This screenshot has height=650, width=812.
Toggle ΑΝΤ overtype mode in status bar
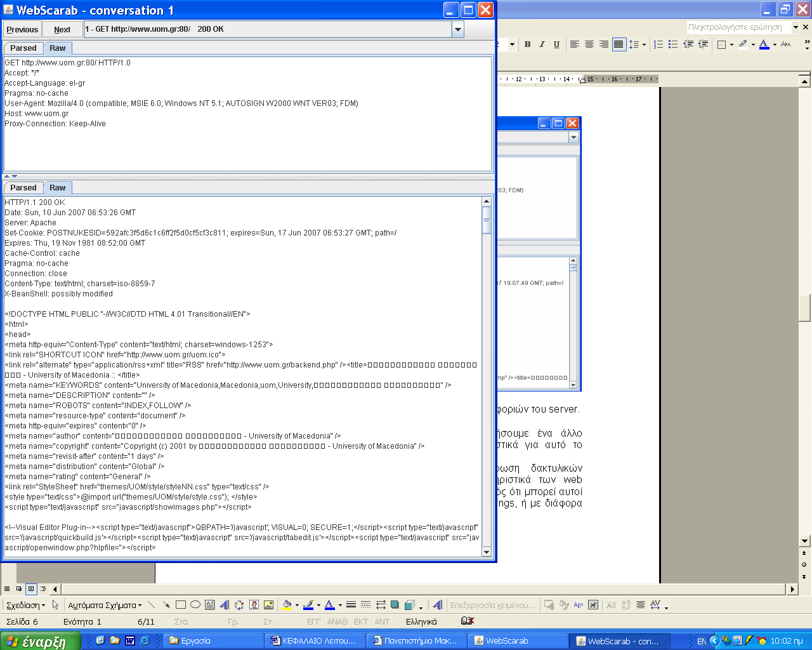point(382,622)
